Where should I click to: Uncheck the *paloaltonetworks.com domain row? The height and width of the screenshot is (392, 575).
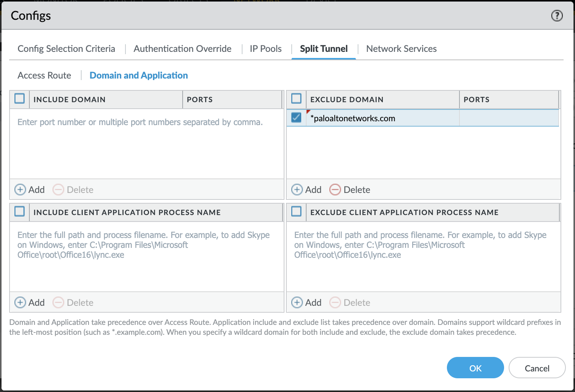(296, 118)
